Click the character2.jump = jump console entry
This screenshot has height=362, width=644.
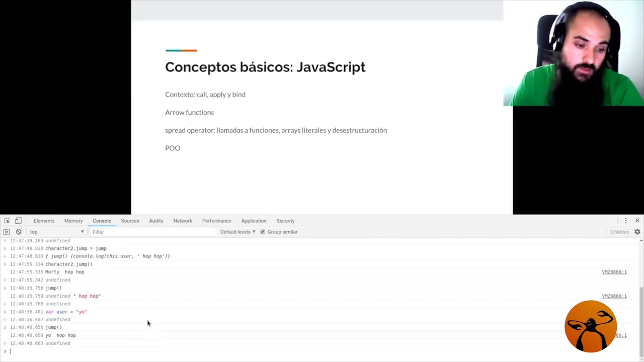(x=75, y=248)
